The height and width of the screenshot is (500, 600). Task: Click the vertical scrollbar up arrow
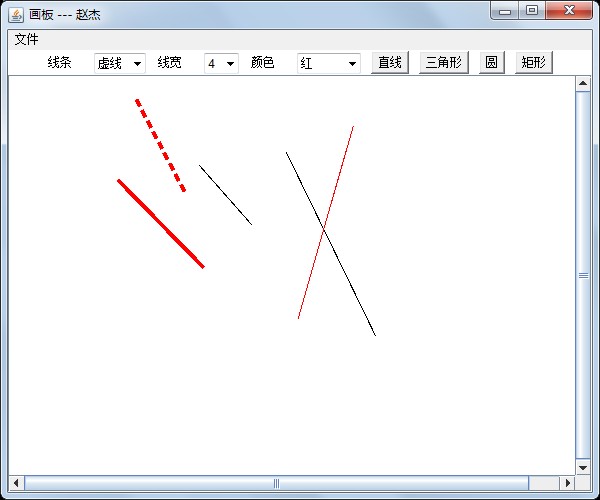point(583,84)
